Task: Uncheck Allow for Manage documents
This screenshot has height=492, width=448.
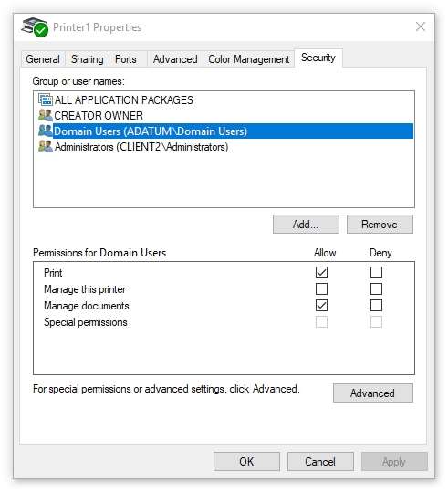Action: [321, 305]
